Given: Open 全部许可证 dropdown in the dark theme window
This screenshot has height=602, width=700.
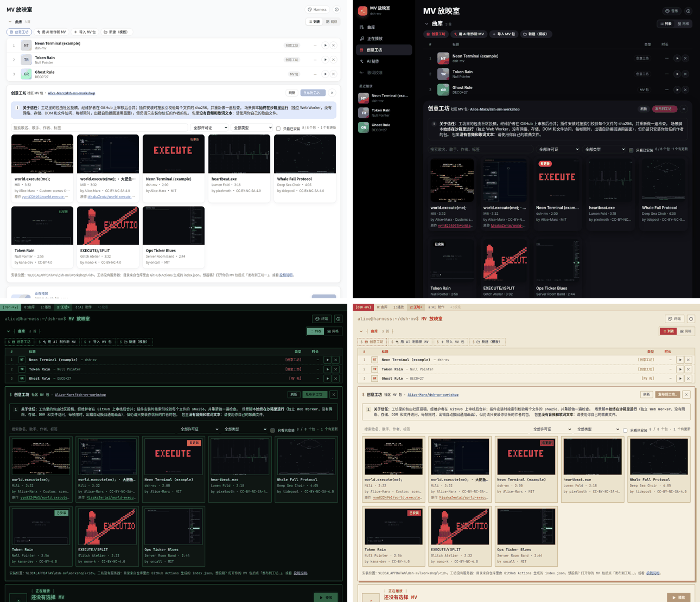Looking at the screenshot, I should click(x=558, y=149).
